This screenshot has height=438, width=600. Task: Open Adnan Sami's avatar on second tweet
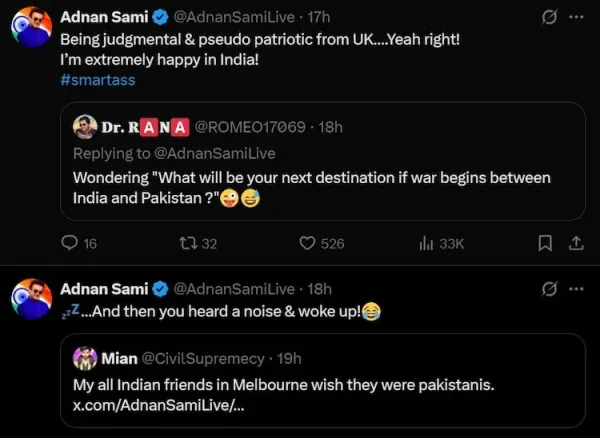[x=31, y=298]
